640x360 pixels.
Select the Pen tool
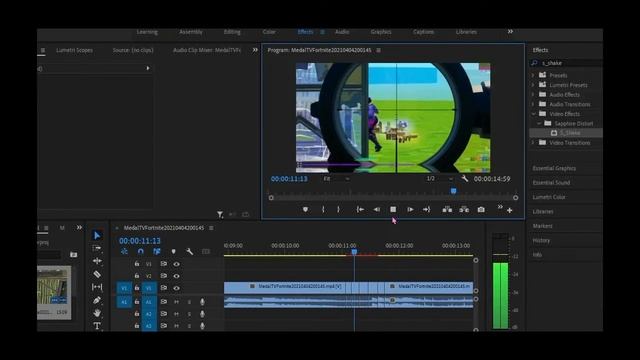pyautogui.click(x=97, y=300)
